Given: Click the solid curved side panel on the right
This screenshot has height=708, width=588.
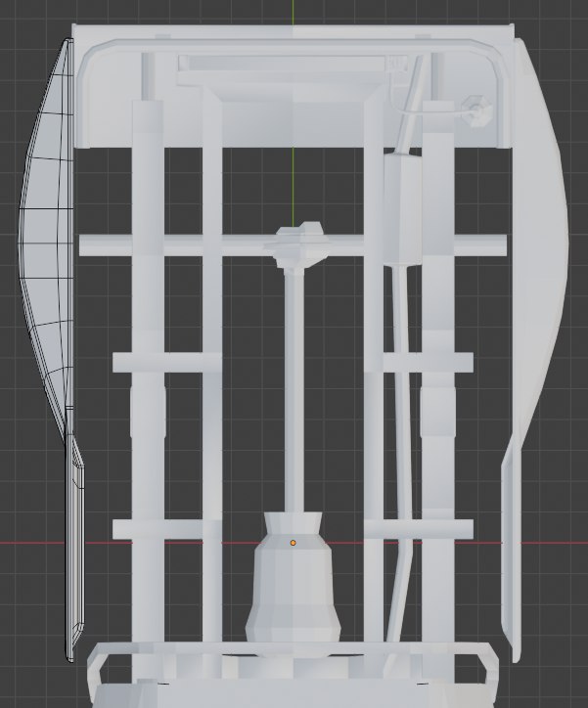Looking at the screenshot, I should [543, 244].
